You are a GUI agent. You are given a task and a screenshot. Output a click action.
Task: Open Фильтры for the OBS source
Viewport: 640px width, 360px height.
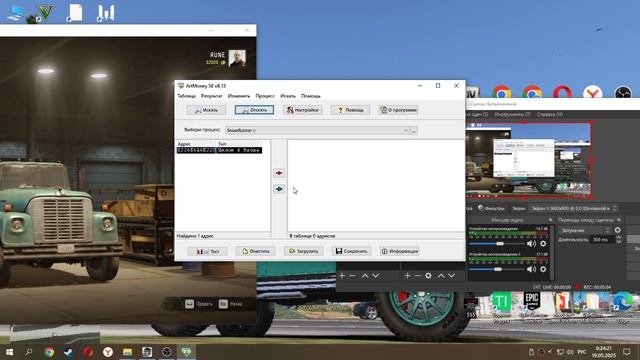[x=491, y=208]
